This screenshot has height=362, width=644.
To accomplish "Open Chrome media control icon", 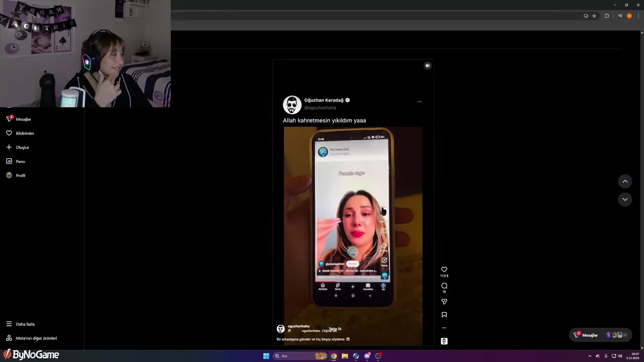I will coord(619,16).
